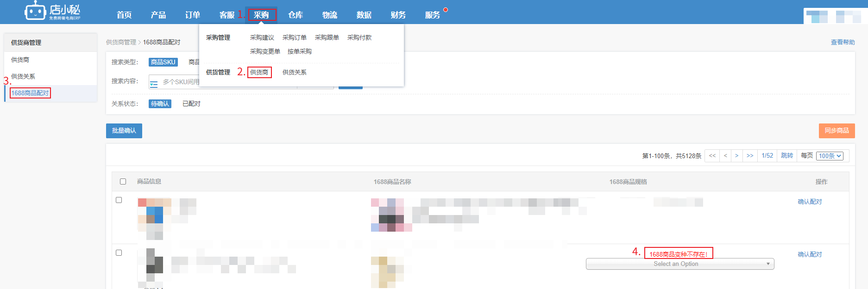Click the 跳转 page jump link
Image resolution: width=868 pixels, height=289 pixels.
click(787, 156)
